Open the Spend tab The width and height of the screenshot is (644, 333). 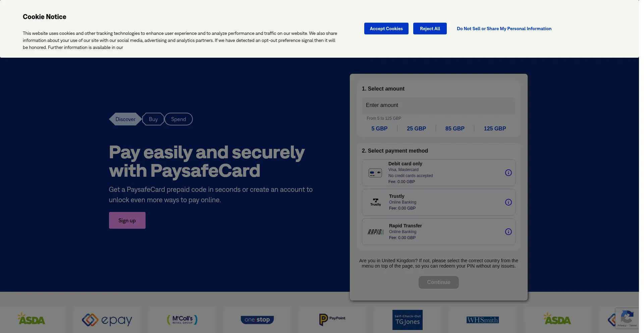[x=178, y=119]
